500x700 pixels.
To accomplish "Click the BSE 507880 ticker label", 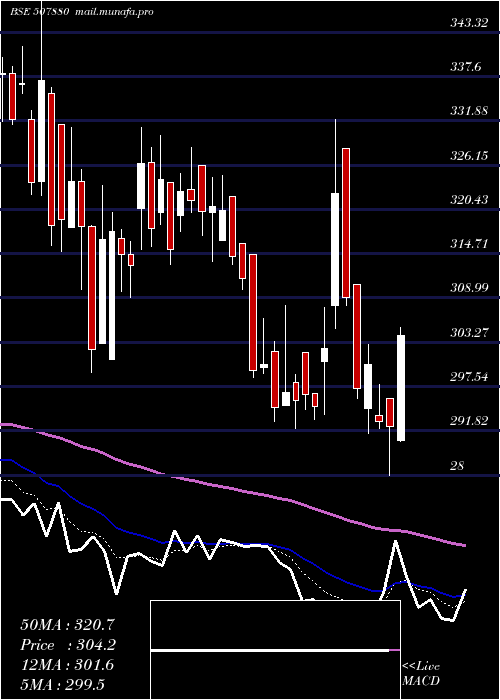I will [x=40, y=12].
